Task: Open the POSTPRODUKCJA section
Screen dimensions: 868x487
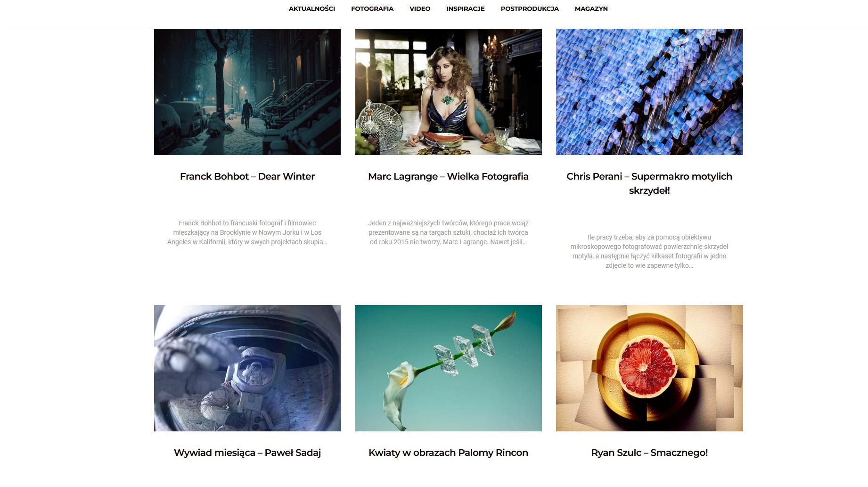Action: [x=530, y=8]
